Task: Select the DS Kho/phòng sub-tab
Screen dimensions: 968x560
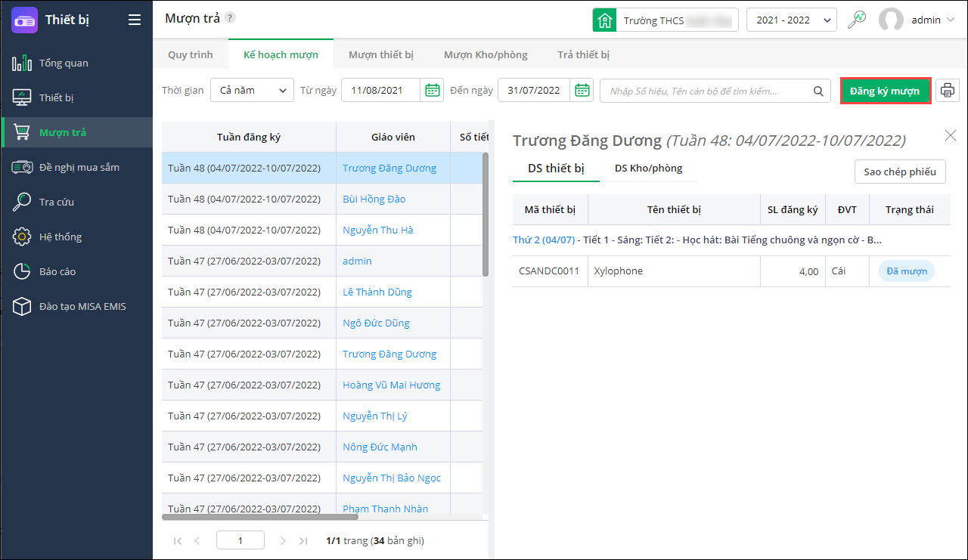Action: pyautogui.click(x=648, y=169)
